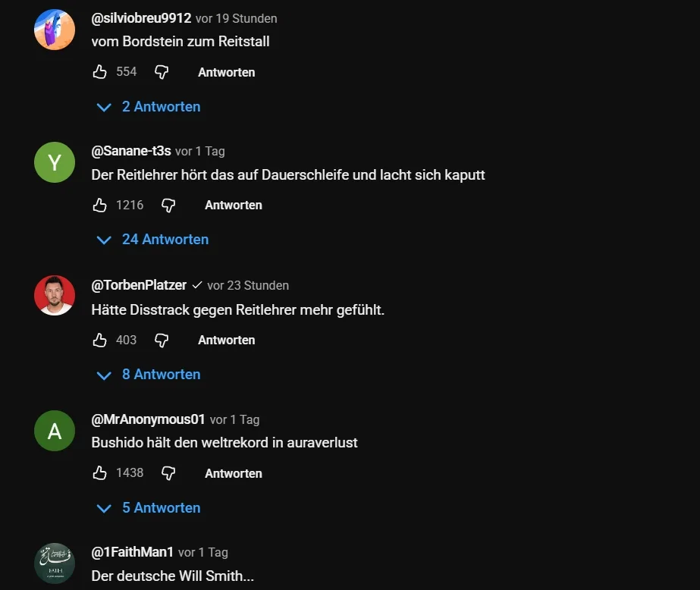Like the @Sanane-t3s comment with 1216 likes
The height and width of the screenshot is (590, 700).
(100, 205)
